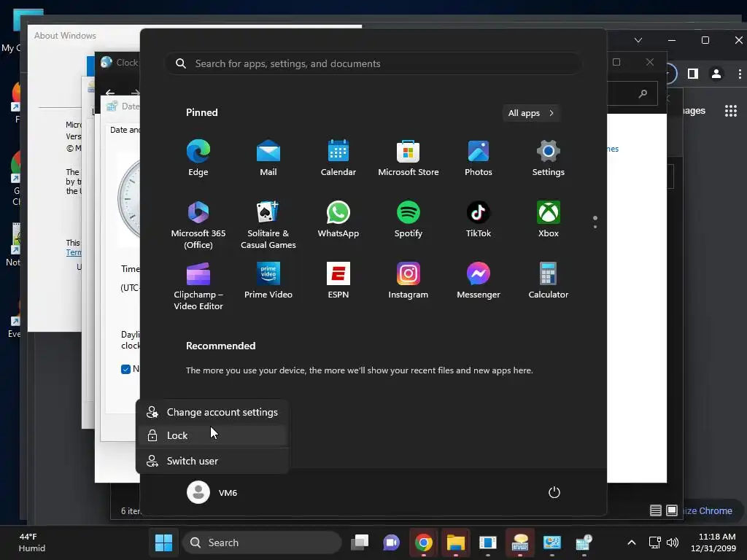The image size is (747, 560).
Task: Launch WhatsApp from Start menu
Action: [x=338, y=220]
